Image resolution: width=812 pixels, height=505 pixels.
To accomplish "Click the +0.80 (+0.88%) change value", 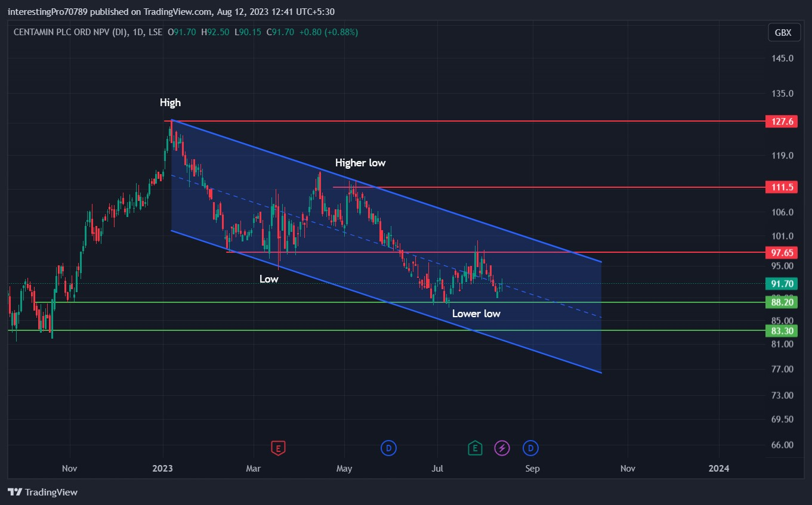I will click(328, 32).
